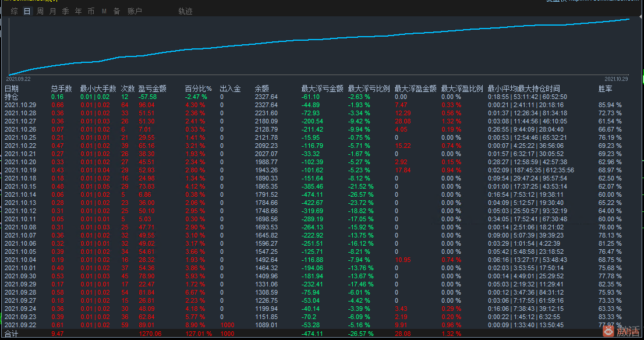
Task: Click the 余额 column header
Action: [x=262, y=88]
